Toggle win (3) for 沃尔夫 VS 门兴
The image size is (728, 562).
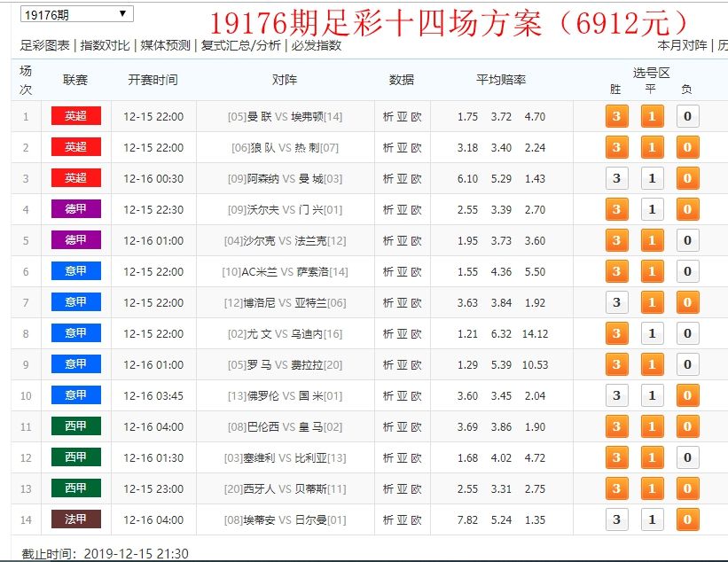coord(616,209)
